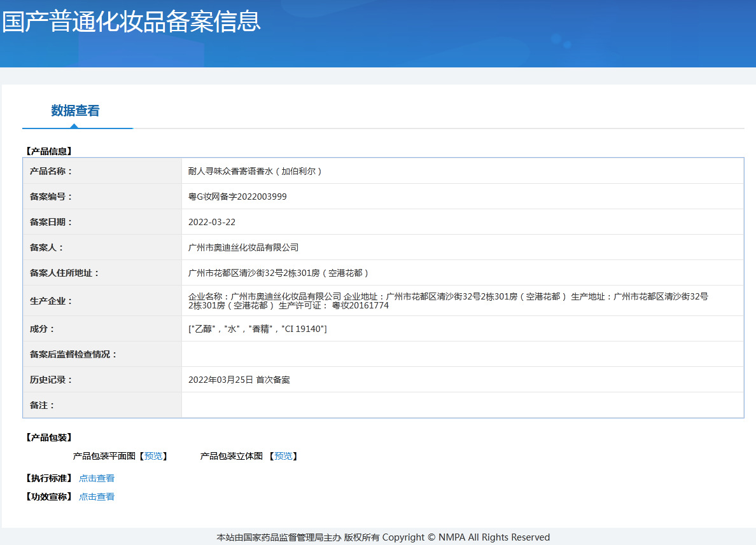Select the 生产企业 details cell
756x545 pixels.
(445, 300)
